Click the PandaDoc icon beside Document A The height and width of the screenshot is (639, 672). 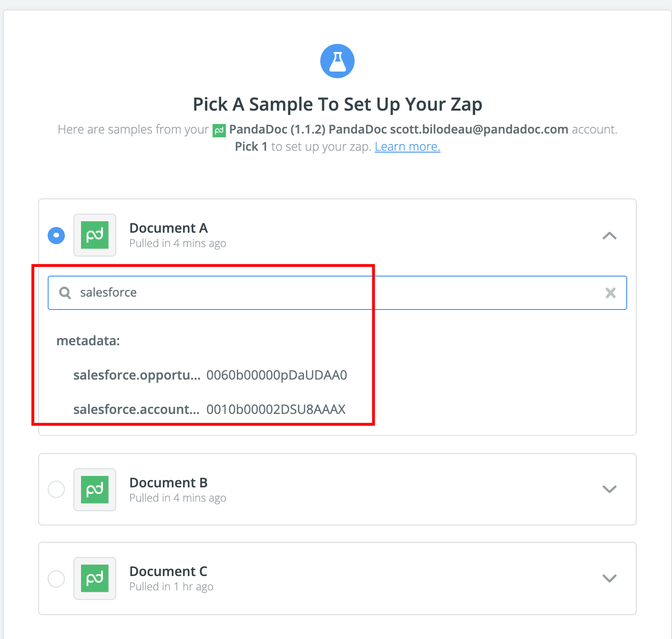95,235
